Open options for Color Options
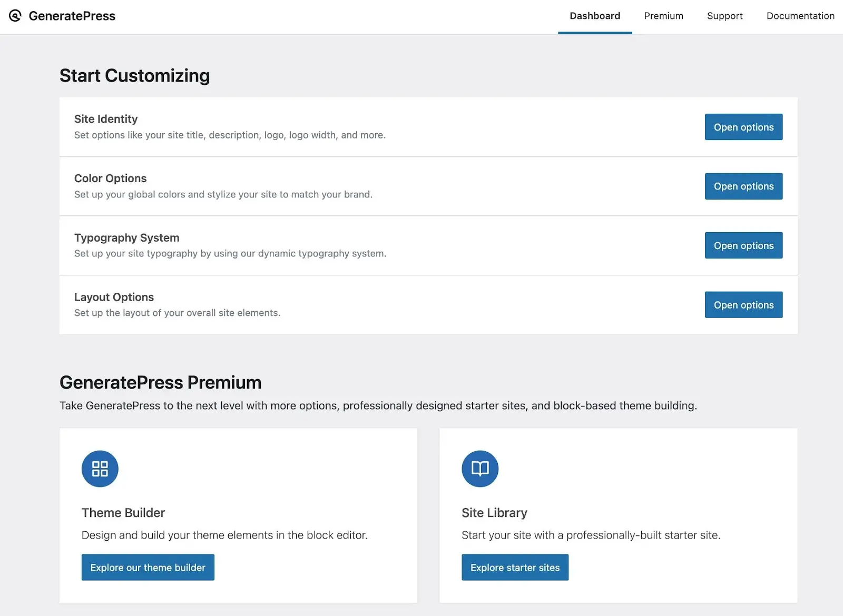The height and width of the screenshot is (616, 843). pyautogui.click(x=743, y=186)
